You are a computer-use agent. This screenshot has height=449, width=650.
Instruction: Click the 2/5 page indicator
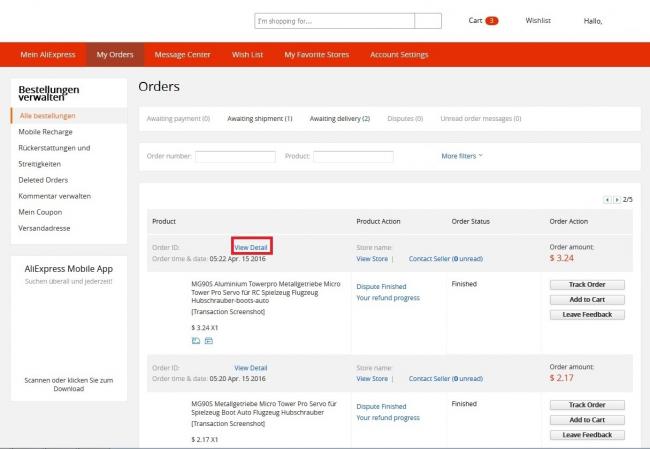(628, 200)
